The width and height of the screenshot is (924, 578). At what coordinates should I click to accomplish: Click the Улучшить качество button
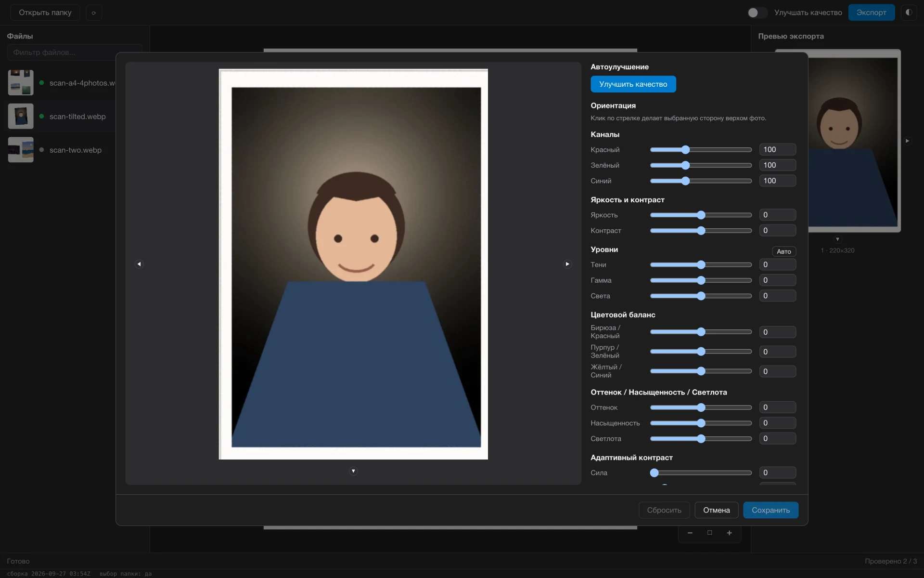[x=633, y=84]
